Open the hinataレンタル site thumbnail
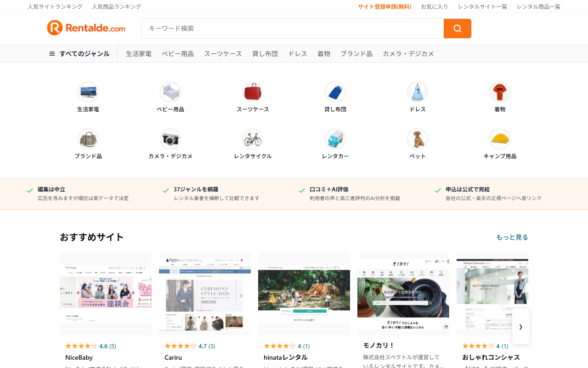588x368 pixels. pyautogui.click(x=304, y=294)
